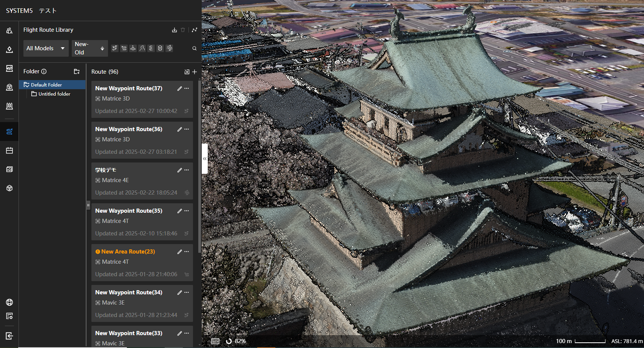Screen dimensions: 644x348
Task: Toggle the waypoint route type filter
Action: coord(115,48)
